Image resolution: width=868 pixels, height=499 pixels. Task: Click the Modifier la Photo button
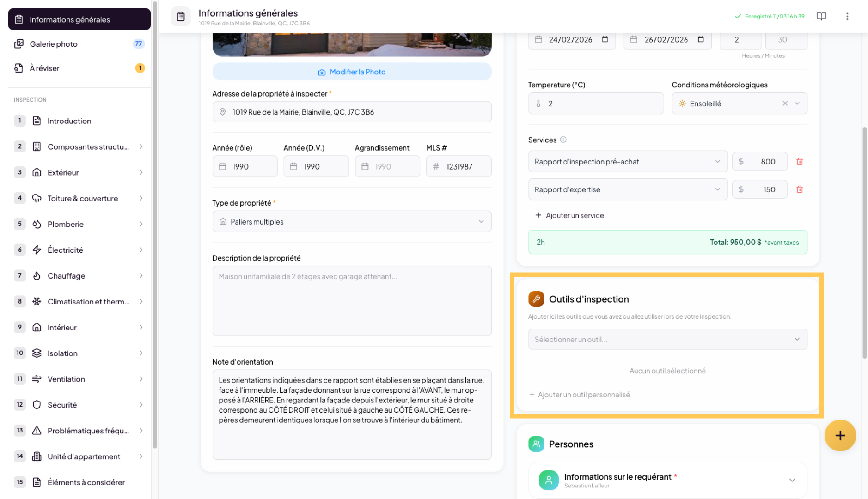click(x=352, y=72)
